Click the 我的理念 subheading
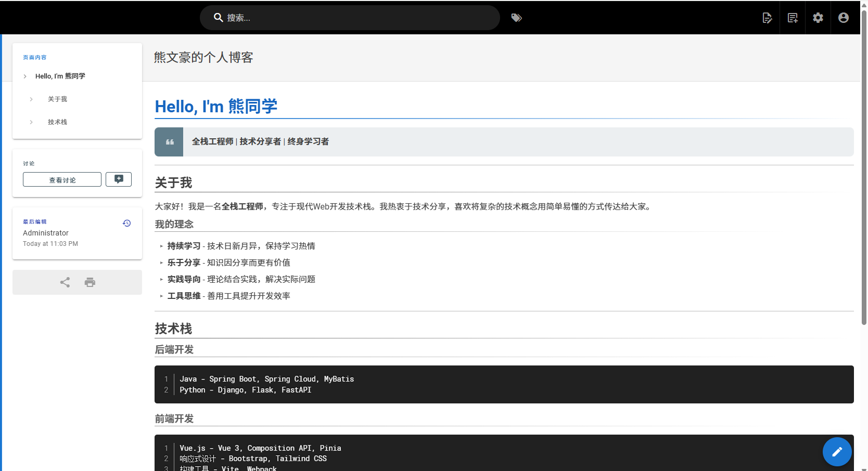 click(x=174, y=224)
